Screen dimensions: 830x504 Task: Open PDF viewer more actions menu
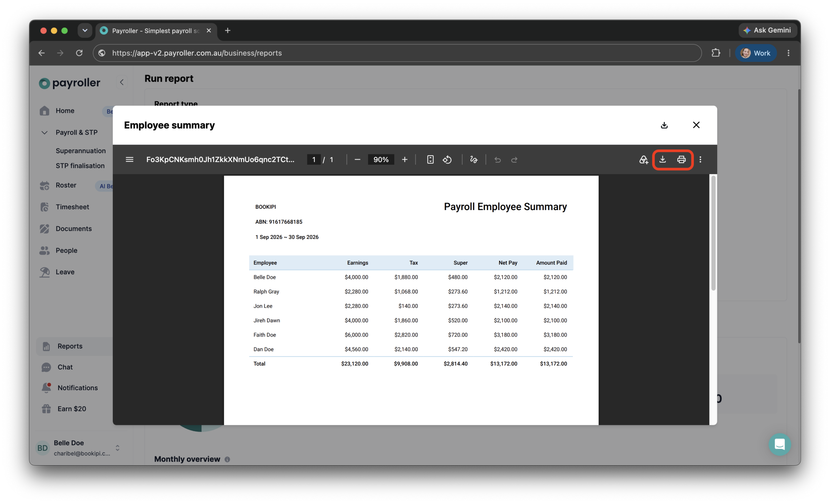coord(700,159)
